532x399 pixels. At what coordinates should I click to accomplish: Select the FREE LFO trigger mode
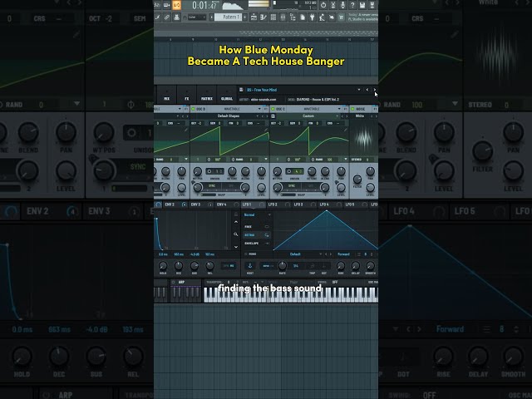click(x=257, y=227)
